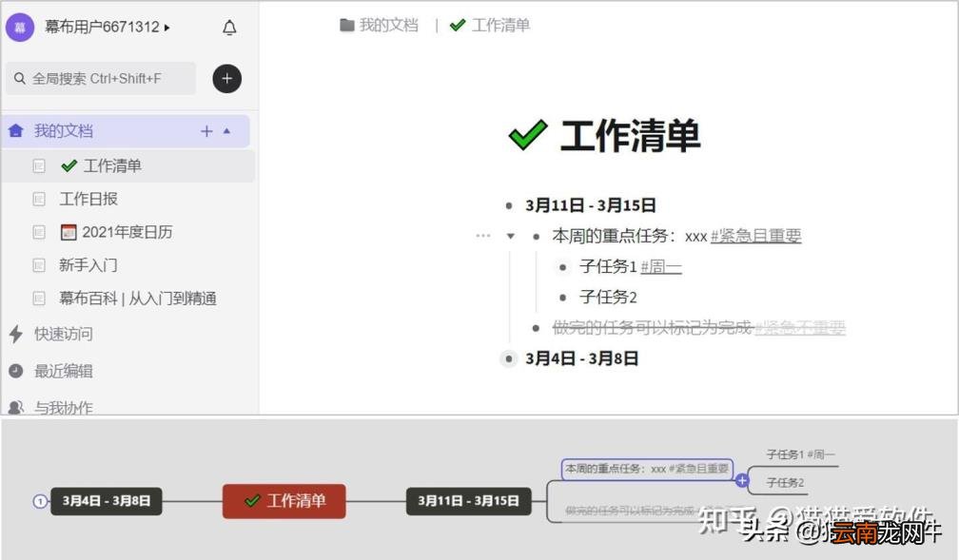Click the 子任务2 outline text
Screen dimensions: 959x560
pos(608,298)
